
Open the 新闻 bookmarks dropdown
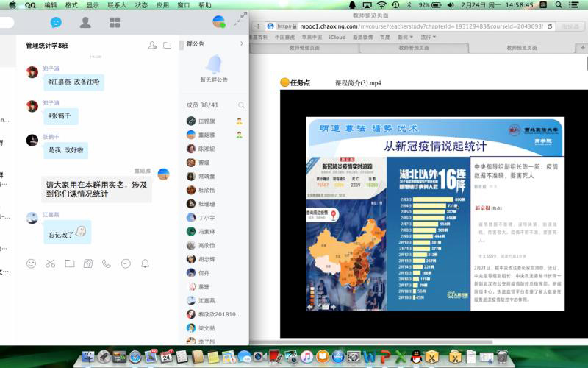[x=404, y=37]
